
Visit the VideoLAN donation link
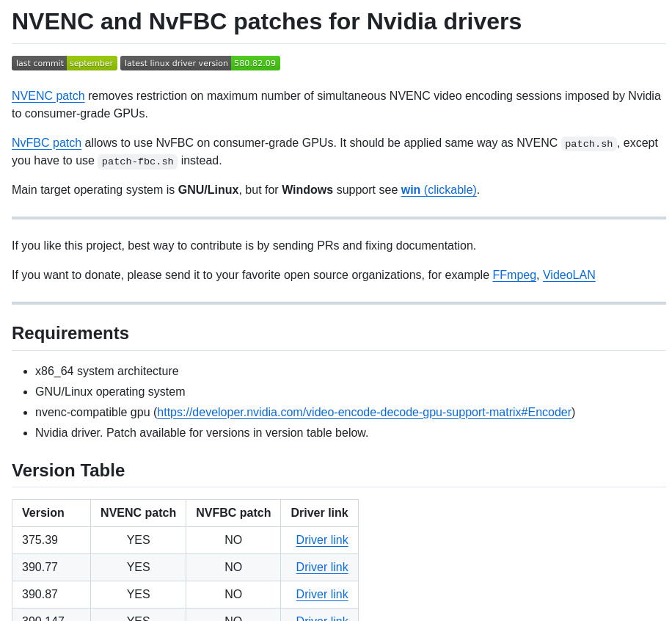tap(569, 275)
